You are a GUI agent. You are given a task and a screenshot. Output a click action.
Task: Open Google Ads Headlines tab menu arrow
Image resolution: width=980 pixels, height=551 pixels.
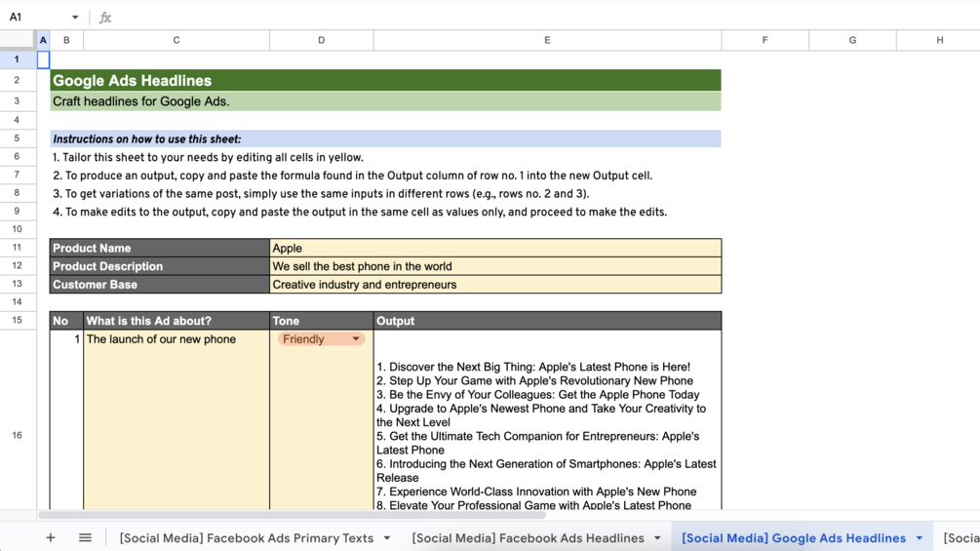920,538
